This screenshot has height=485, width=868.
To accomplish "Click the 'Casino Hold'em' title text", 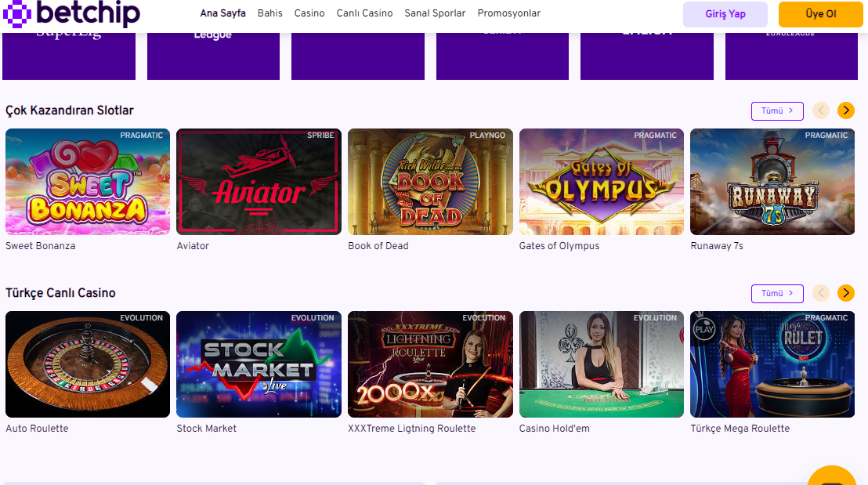I will (554, 429).
